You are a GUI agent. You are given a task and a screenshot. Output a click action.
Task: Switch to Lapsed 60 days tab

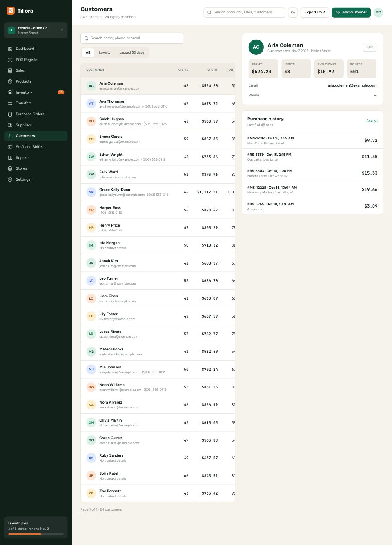pyautogui.click(x=131, y=52)
